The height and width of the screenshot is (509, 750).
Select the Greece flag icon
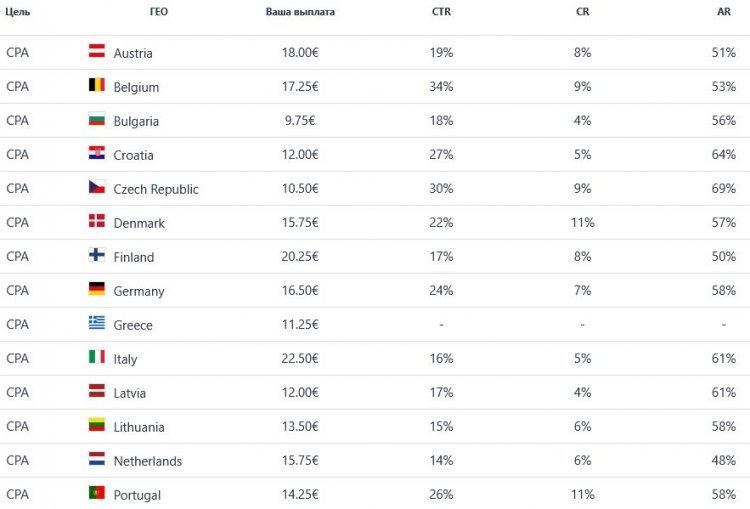coord(97,323)
